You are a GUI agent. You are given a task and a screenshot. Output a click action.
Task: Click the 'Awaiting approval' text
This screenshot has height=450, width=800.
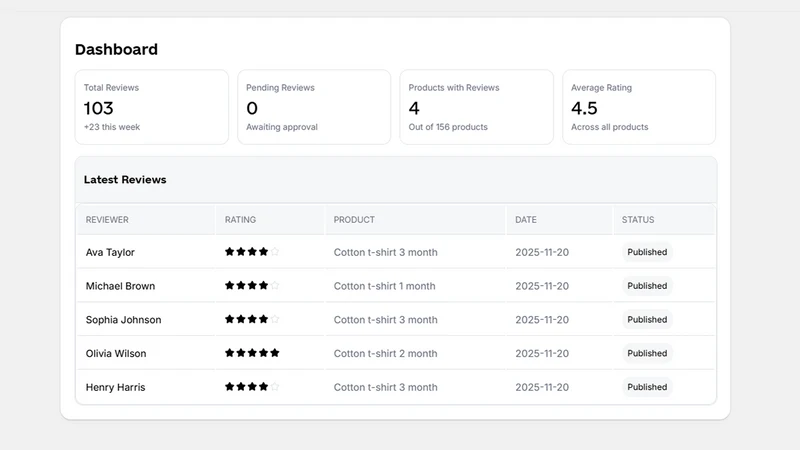click(x=282, y=127)
